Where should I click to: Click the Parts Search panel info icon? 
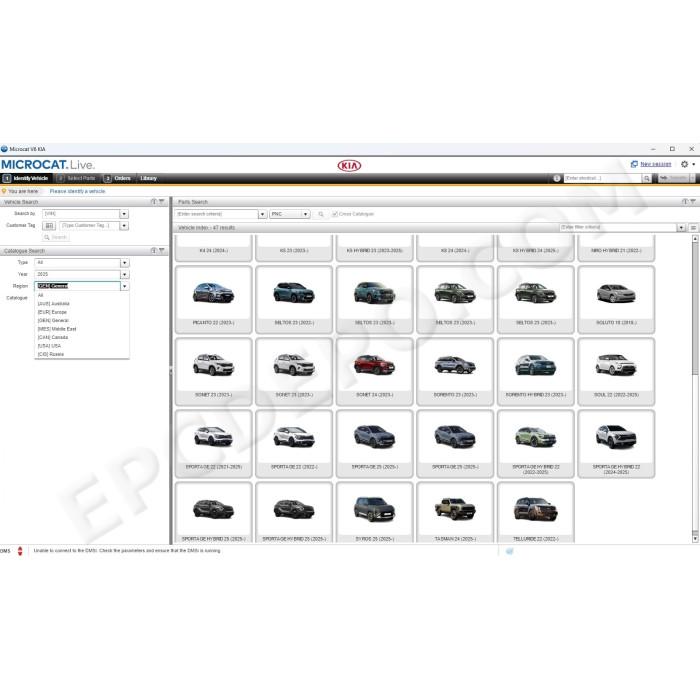click(685, 202)
